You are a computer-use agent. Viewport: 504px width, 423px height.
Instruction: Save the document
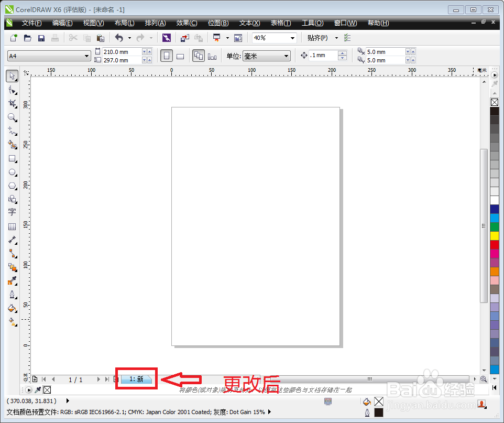41,38
